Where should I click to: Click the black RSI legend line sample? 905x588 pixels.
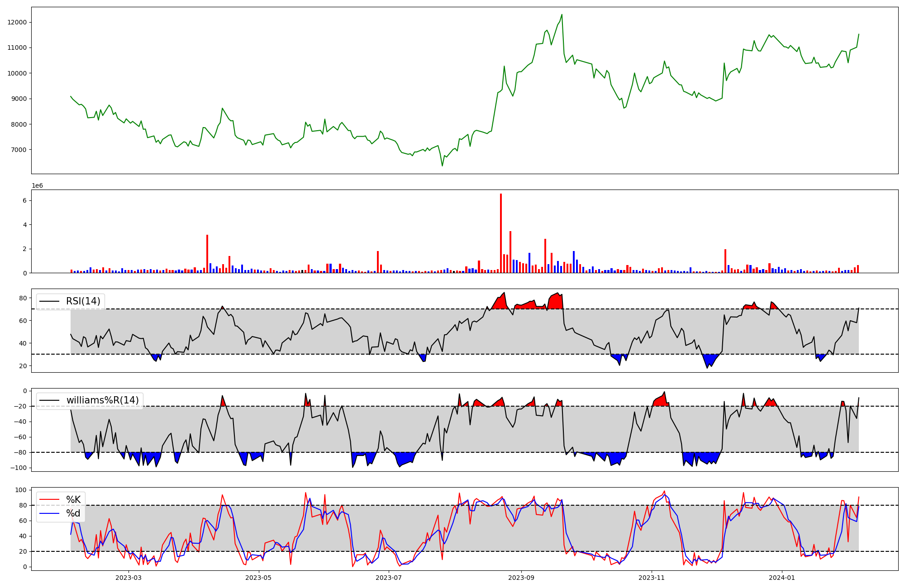[x=50, y=301]
